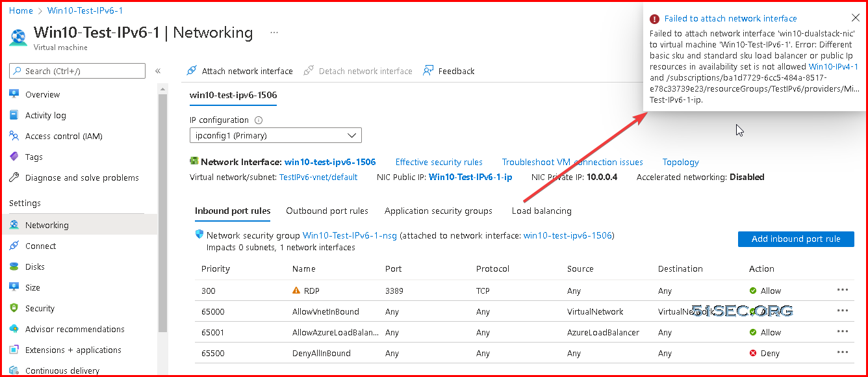The width and height of the screenshot is (868, 377).
Task: Click the purple Tags icon
Action: [x=14, y=157]
